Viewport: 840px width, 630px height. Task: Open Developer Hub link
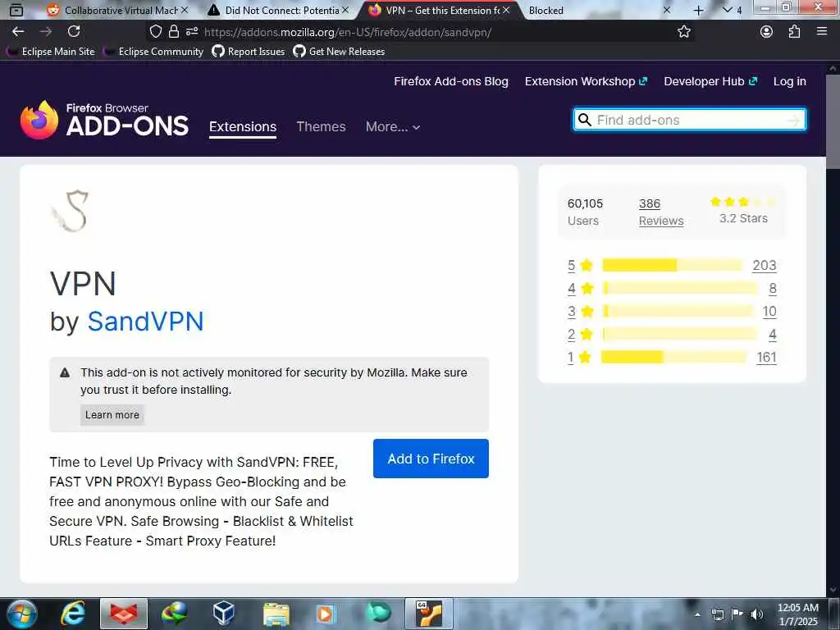coord(710,81)
